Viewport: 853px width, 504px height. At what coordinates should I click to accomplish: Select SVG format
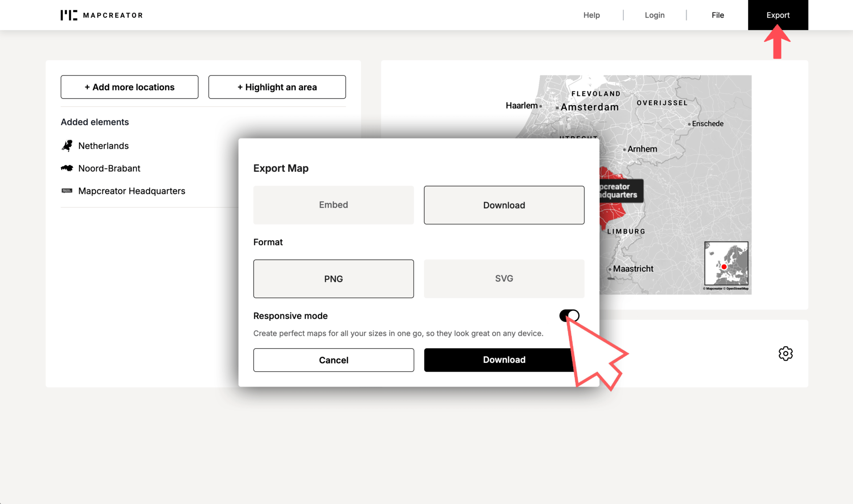tap(503, 278)
